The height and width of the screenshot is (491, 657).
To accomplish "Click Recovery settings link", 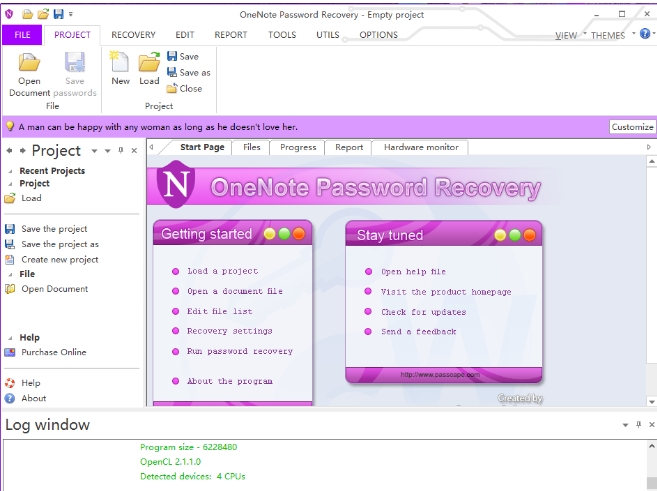I will 230,331.
